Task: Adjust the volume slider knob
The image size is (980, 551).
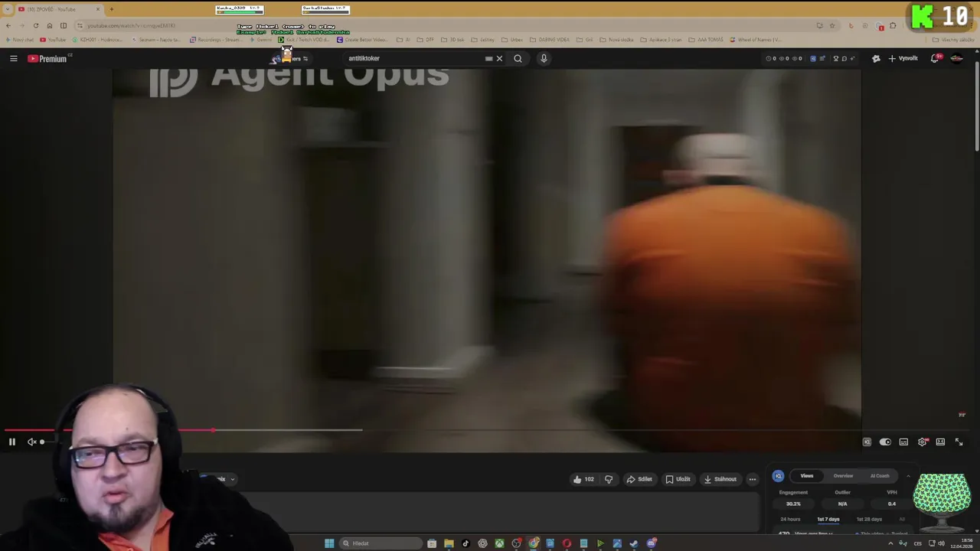Action: pos(42,442)
